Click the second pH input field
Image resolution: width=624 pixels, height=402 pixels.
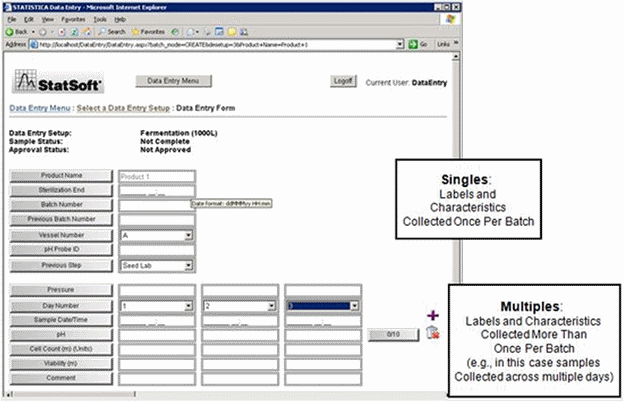[x=240, y=335]
